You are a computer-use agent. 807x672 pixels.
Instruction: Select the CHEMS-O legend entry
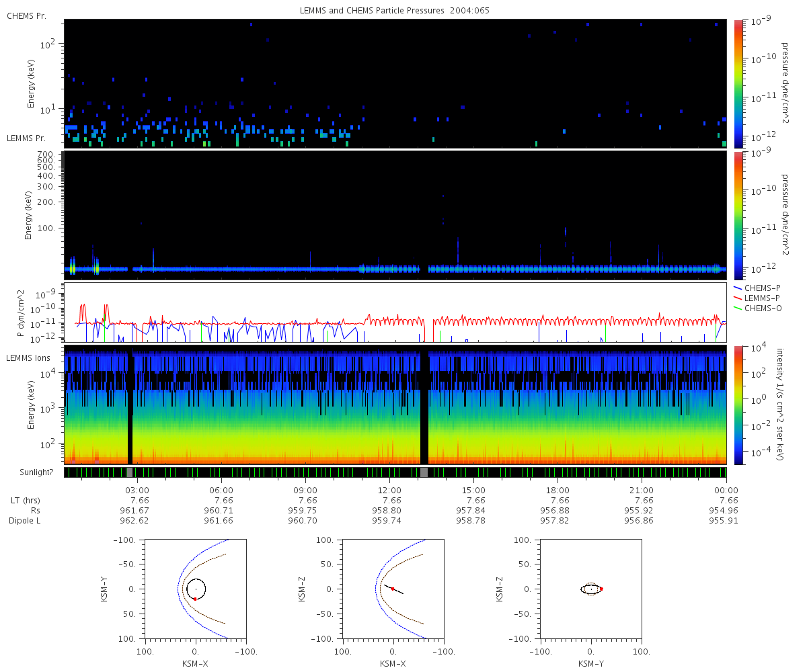tap(761, 308)
